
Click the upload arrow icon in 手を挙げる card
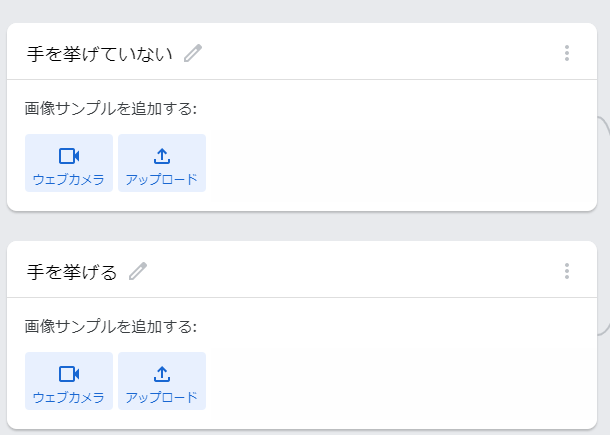(162, 374)
